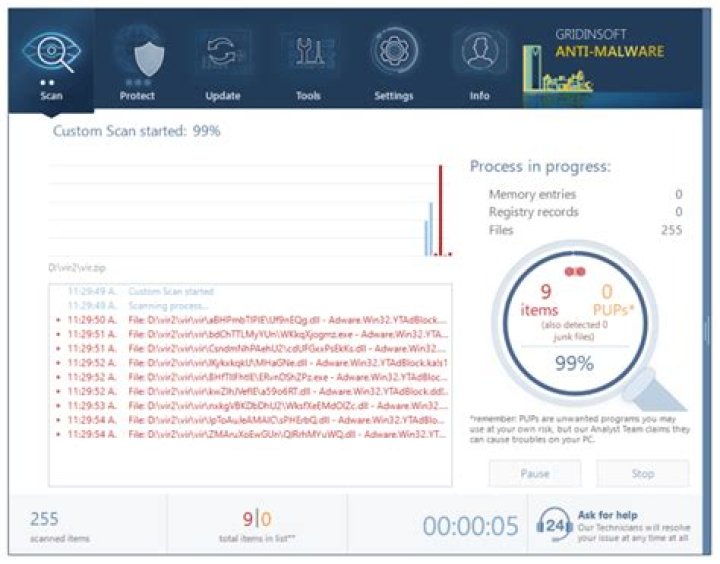The width and height of the screenshot is (720, 564).
Task: Click the 'Custom Scan started: 99%' heading
Action: [136, 131]
